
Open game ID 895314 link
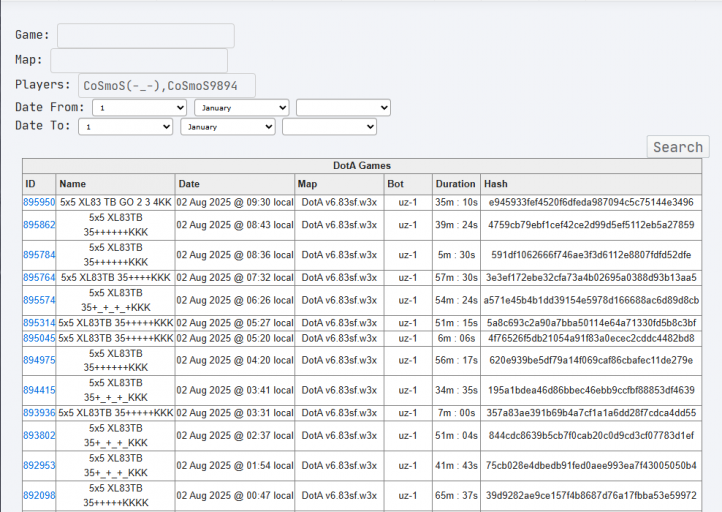click(39, 323)
